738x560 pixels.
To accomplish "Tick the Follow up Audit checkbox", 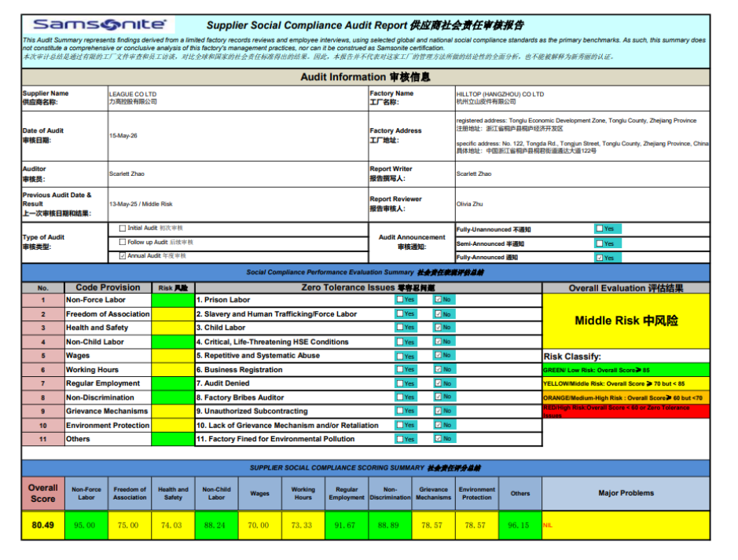I will click(123, 242).
